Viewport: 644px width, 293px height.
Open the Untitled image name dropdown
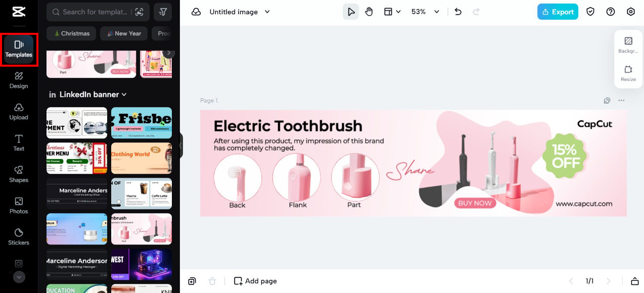tap(240, 12)
